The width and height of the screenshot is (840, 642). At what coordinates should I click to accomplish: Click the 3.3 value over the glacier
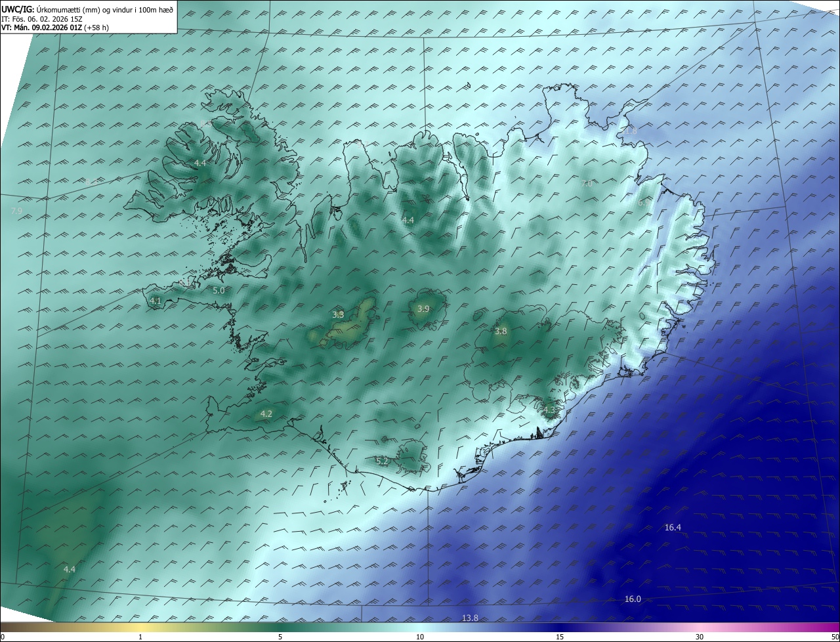tap(338, 314)
